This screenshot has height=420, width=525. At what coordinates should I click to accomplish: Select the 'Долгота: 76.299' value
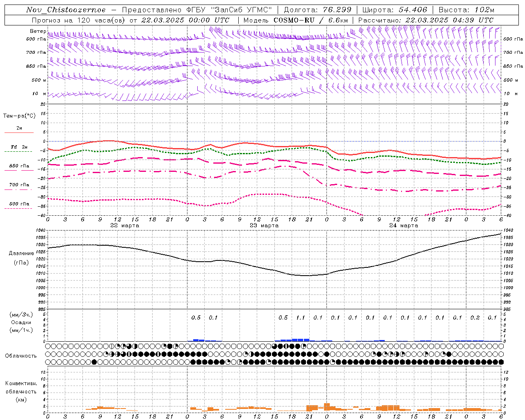317,10
